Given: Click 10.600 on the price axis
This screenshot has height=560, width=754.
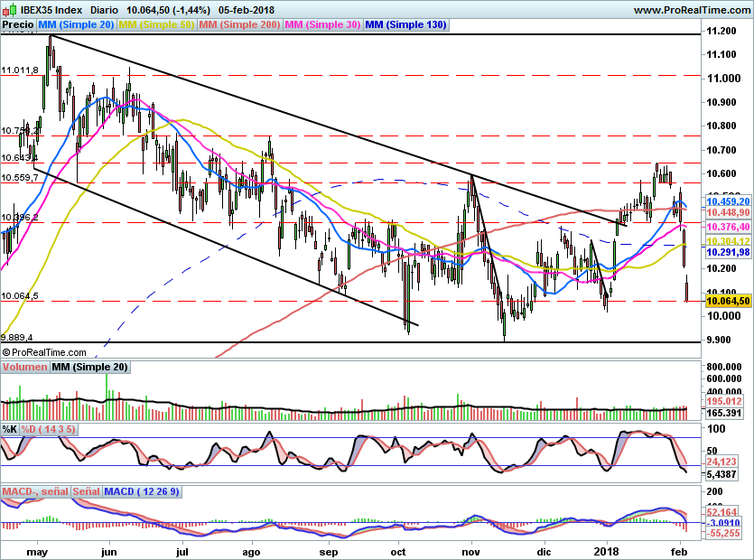Looking at the screenshot, I should (721, 173).
